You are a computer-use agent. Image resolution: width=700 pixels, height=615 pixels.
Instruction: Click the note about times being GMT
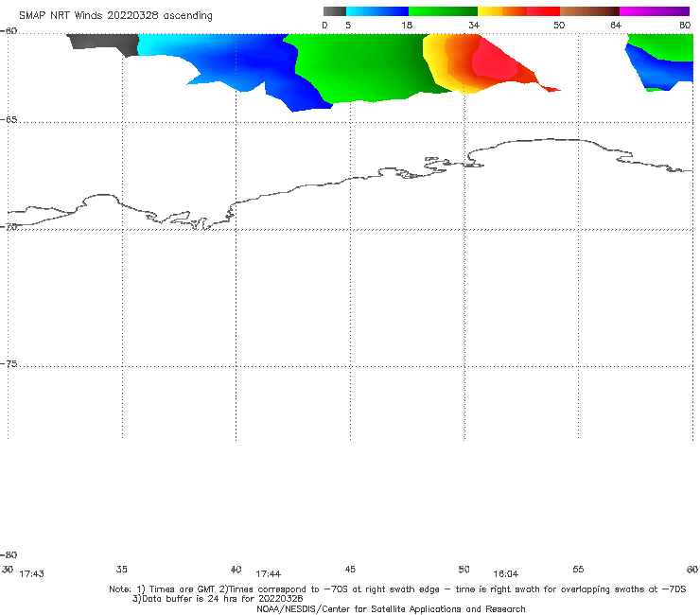pos(397,589)
